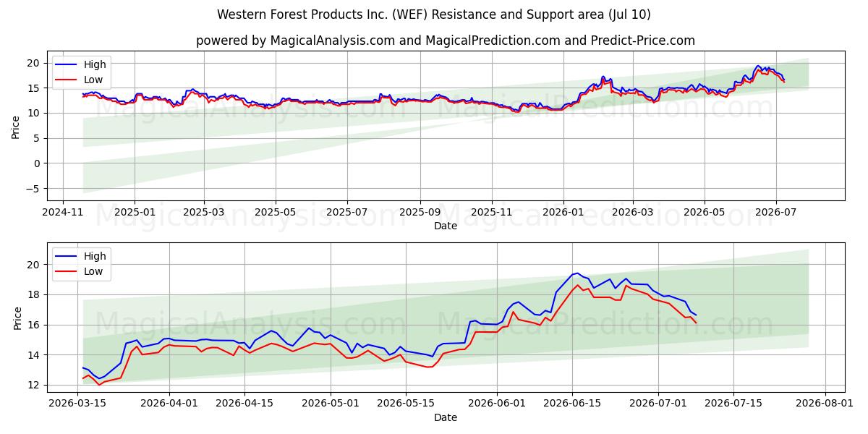The height and width of the screenshot is (434, 868).
Task: Click the 'Date' x-axis label under bottom chart
Action: tap(446, 417)
